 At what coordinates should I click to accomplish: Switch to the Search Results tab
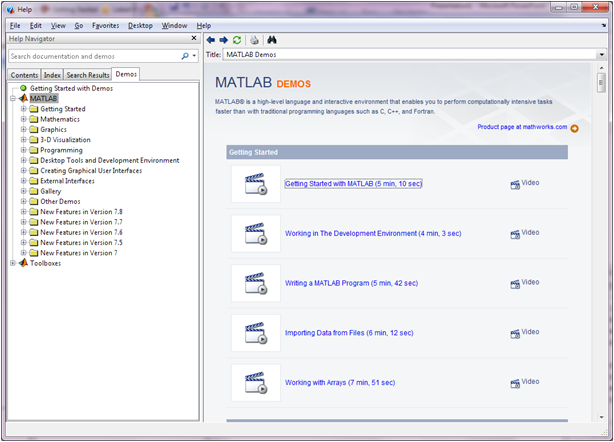tap(88, 75)
